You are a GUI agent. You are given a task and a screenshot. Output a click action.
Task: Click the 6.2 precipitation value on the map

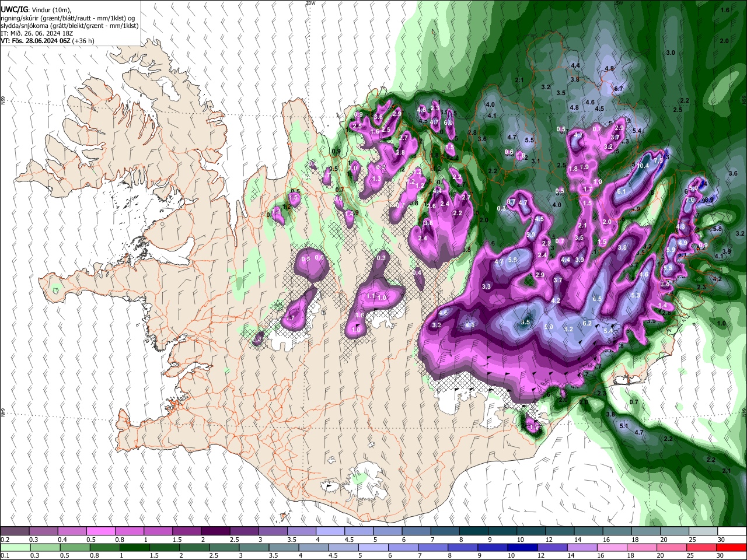pyautogui.click(x=587, y=323)
